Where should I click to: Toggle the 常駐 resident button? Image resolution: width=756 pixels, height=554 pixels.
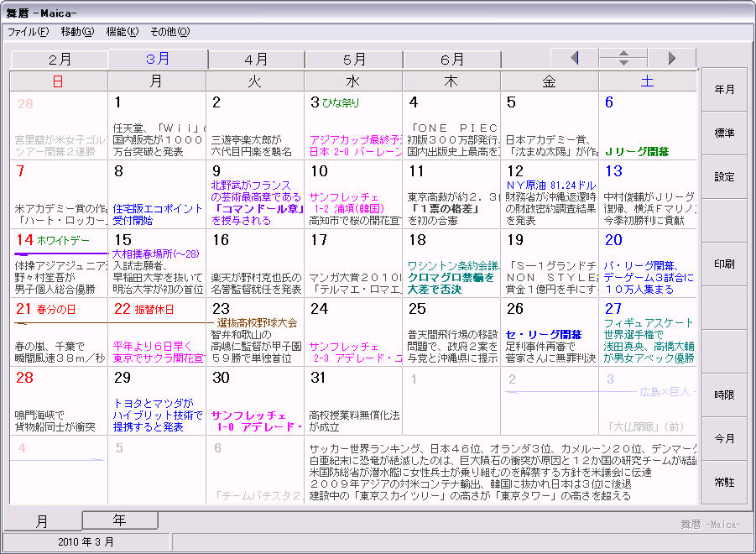tap(724, 483)
